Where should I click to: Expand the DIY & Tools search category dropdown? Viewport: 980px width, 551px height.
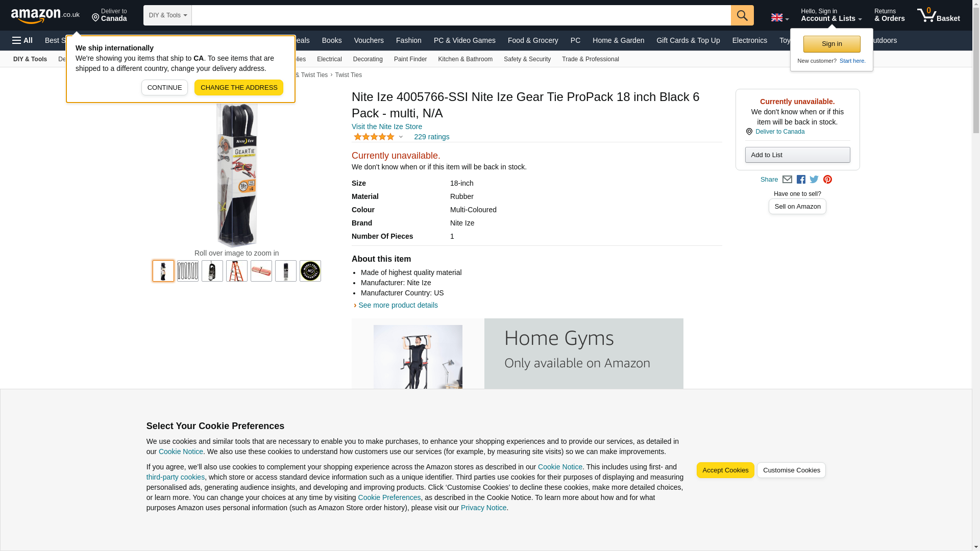click(x=167, y=15)
